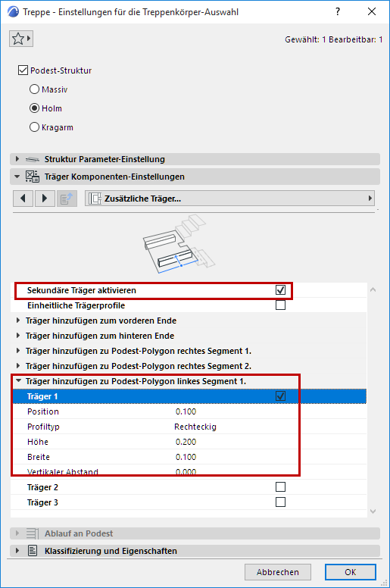
Task: Click the Gewählt: 1 Bearbeitbar: 1 text
Action: tap(333, 39)
